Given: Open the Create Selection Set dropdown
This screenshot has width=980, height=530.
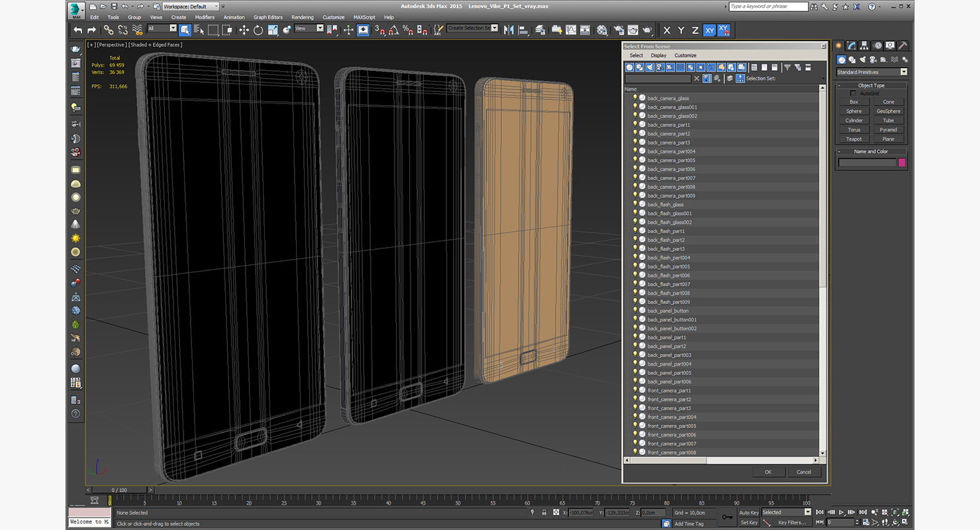Looking at the screenshot, I should tap(472, 28).
